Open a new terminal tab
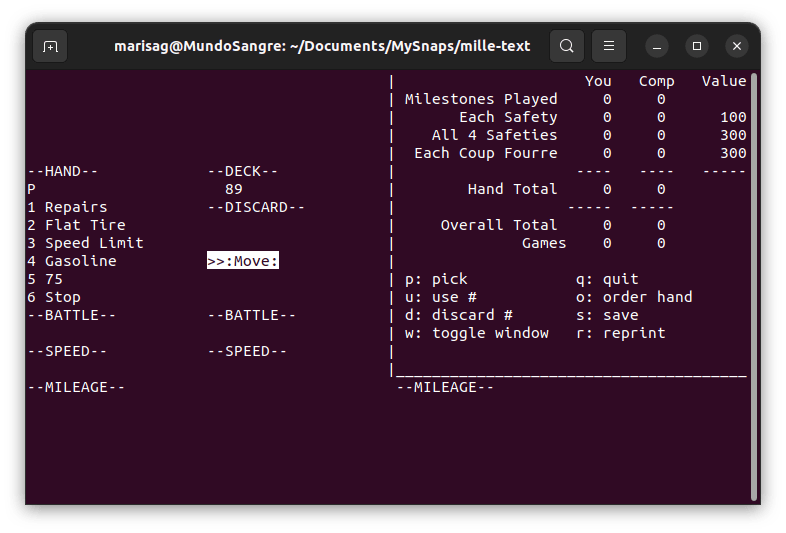 [x=50, y=46]
